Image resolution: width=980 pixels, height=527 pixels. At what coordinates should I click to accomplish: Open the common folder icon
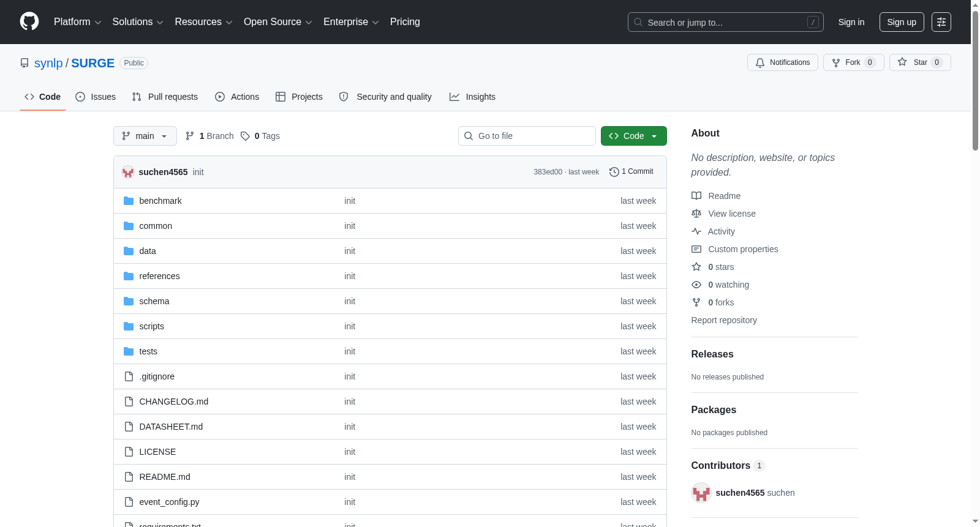129,226
